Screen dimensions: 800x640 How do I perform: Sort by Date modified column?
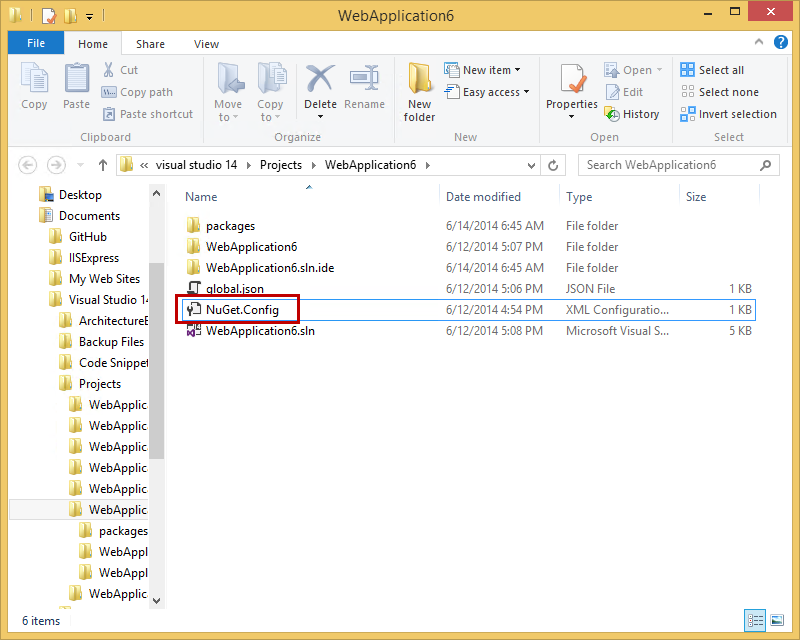tap(483, 197)
